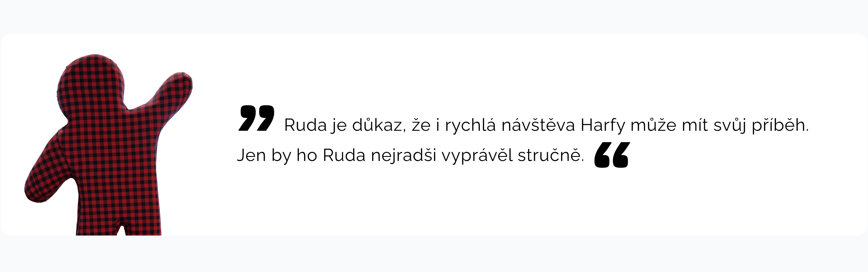Click the closing quotation mark icon

pyautogui.click(x=612, y=155)
